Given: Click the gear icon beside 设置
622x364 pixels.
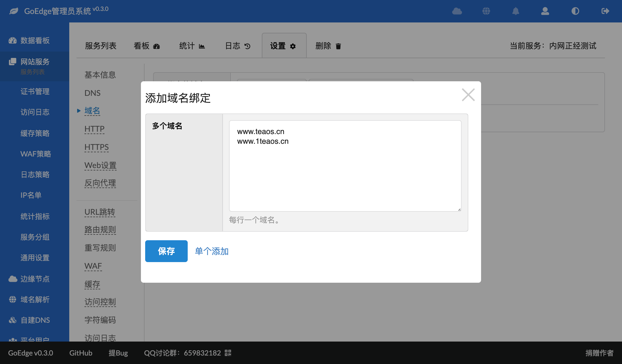Looking at the screenshot, I should point(293,46).
